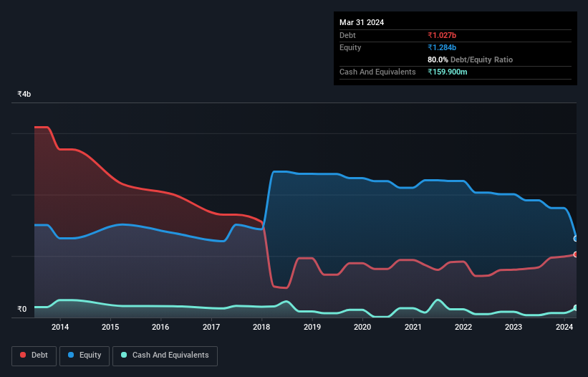Click the 2015 x-axis label

110,327
